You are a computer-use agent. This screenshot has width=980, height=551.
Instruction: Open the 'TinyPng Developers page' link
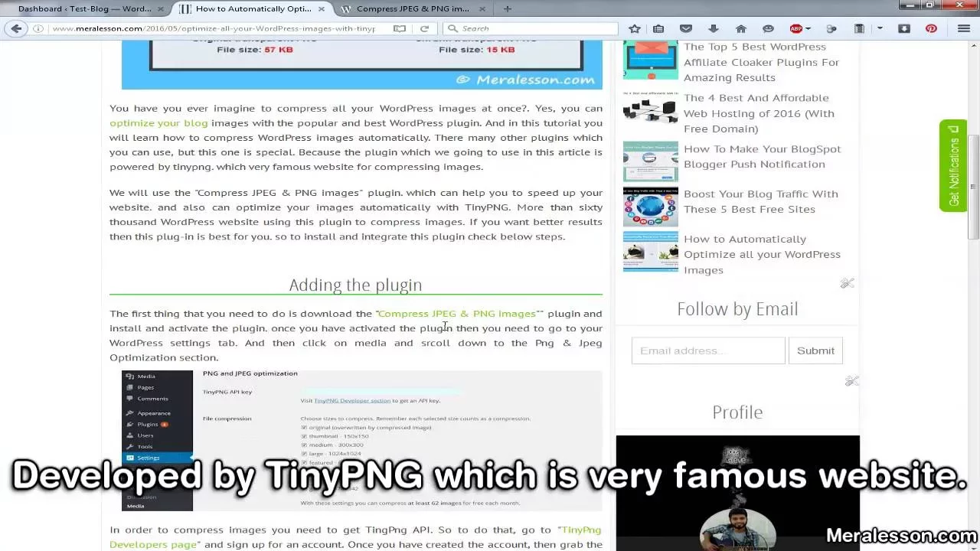point(355,536)
